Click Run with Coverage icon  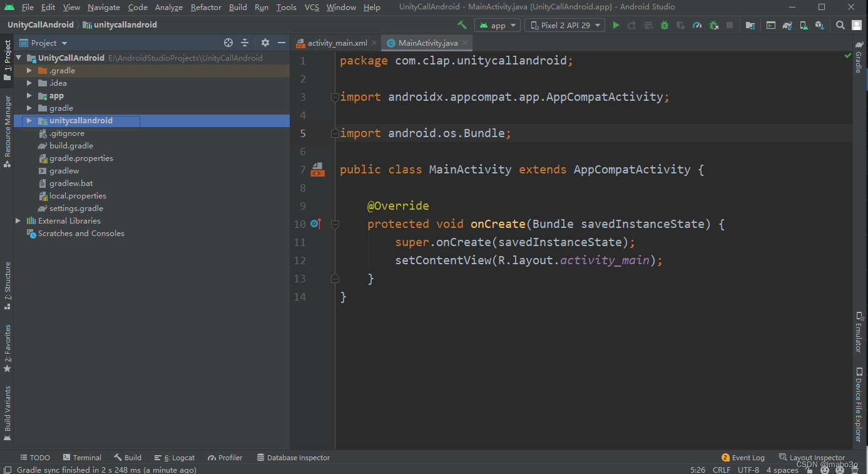[681, 26]
